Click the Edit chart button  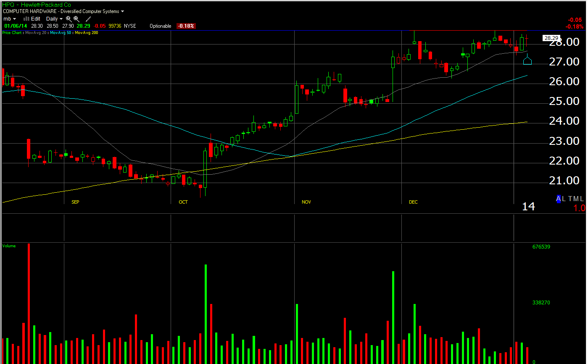tap(36, 19)
